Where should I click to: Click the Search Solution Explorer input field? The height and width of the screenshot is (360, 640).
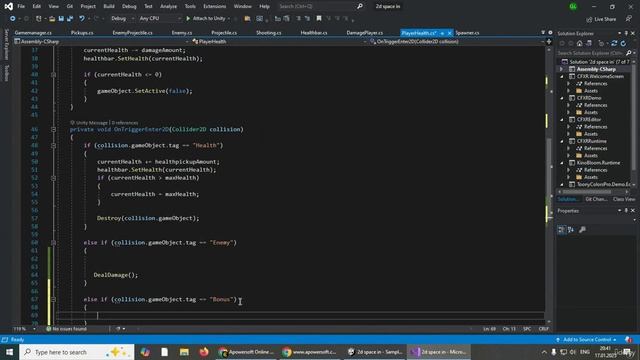click(590, 53)
